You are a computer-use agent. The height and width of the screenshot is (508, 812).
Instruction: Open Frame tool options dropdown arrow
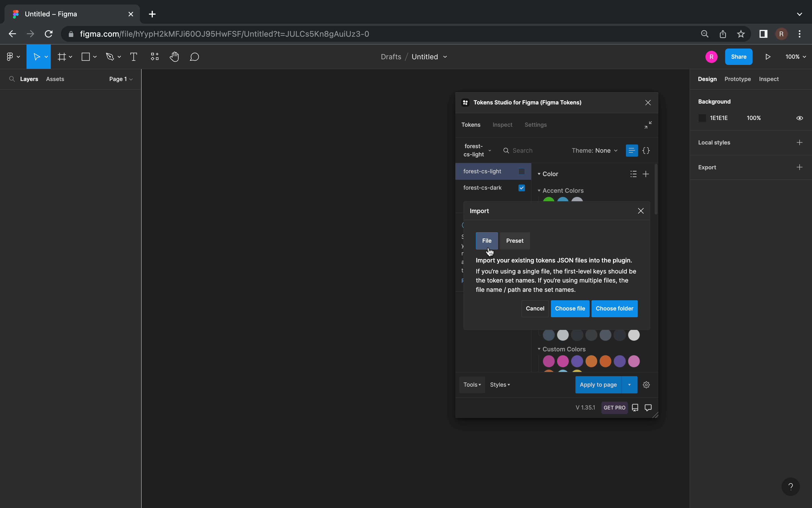click(70, 57)
